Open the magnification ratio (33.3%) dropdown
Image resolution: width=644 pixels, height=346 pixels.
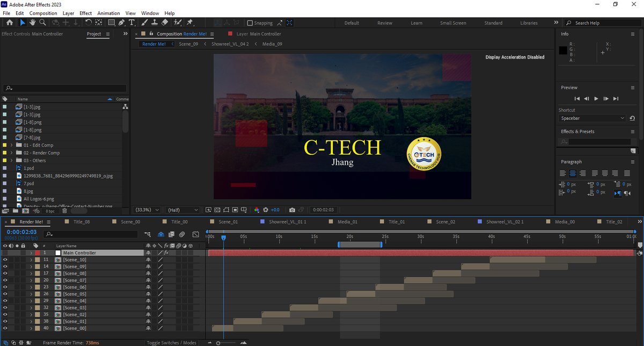(146, 210)
